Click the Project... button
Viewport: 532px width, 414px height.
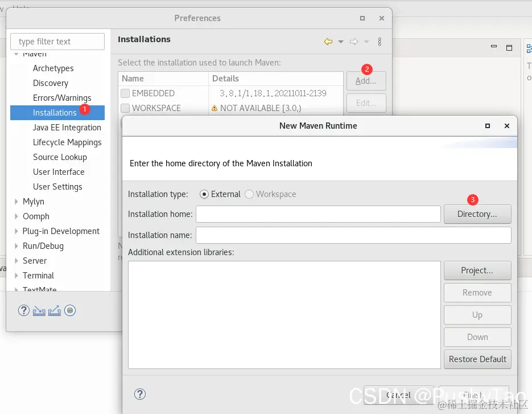[x=477, y=270]
